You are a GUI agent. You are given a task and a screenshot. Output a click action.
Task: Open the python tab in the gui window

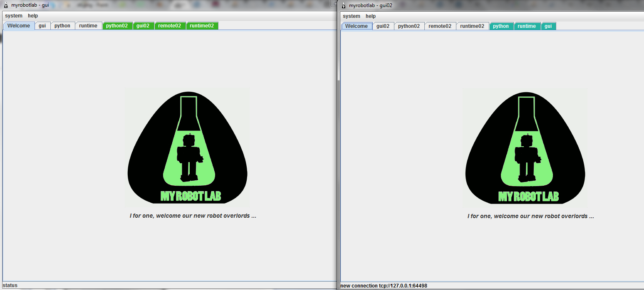point(62,26)
